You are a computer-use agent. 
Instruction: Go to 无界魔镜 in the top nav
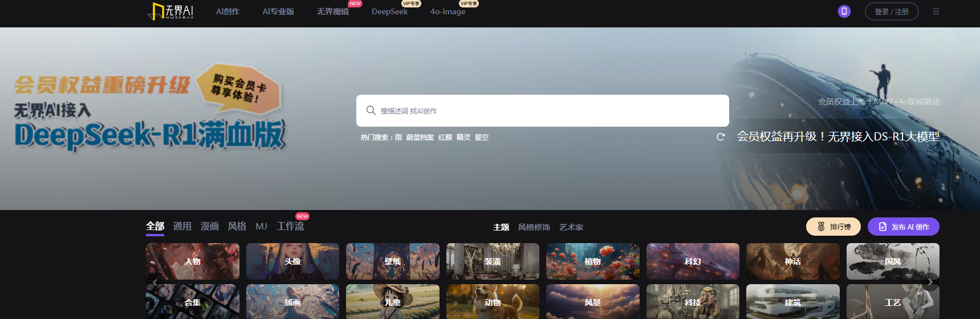click(332, 11)
